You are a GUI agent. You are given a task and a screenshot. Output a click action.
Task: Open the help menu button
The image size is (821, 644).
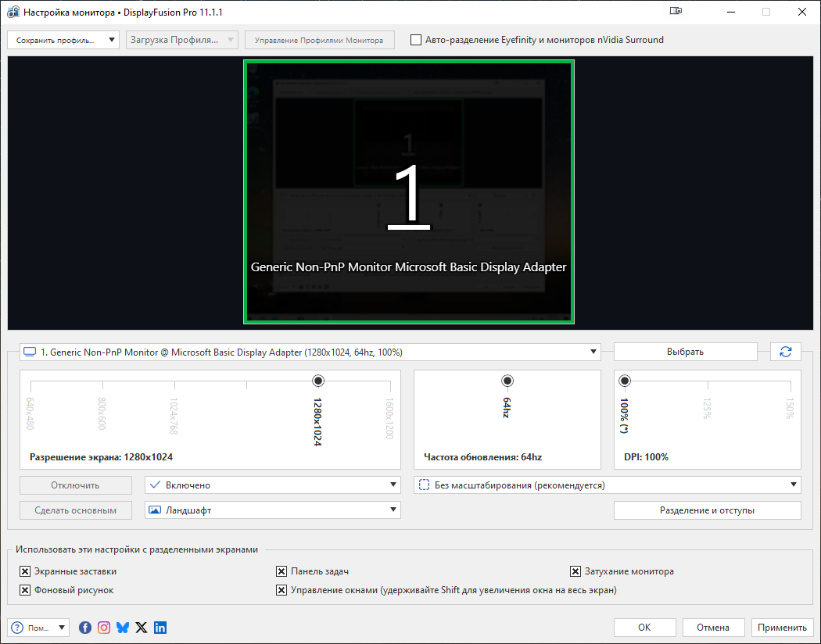click(x=38, y=628)
